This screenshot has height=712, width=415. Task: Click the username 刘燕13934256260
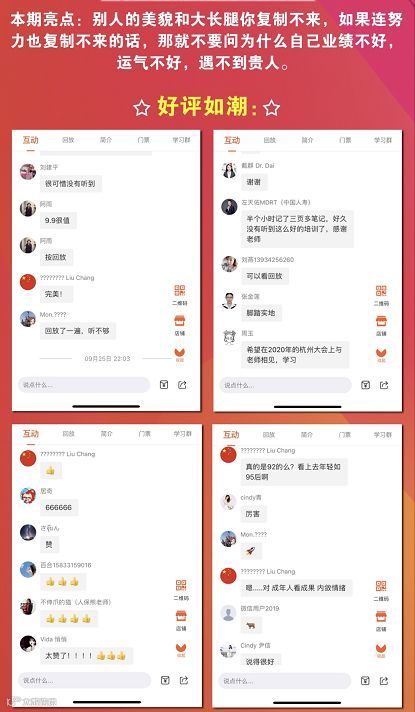point(267,260)
